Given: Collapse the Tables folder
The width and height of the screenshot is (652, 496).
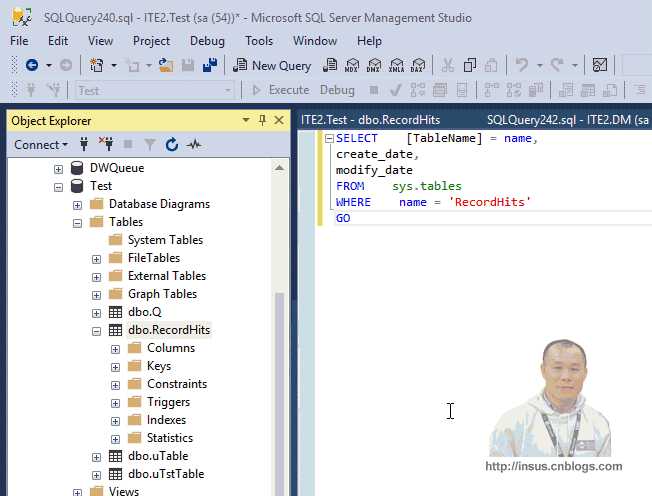Looking at the screenshot, I should click(77, 223).
